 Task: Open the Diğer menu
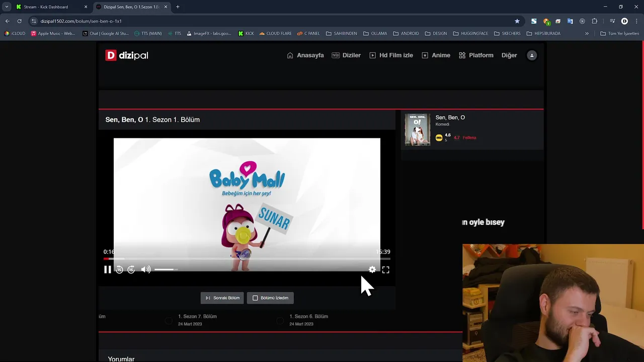click(509, 55)
